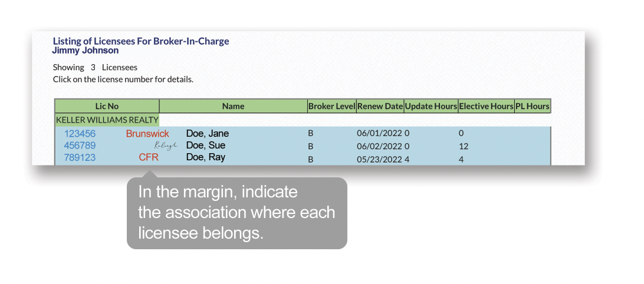Click the Update Hours column header
Screen dimensions: 644x284
click(x=431, y=107)
